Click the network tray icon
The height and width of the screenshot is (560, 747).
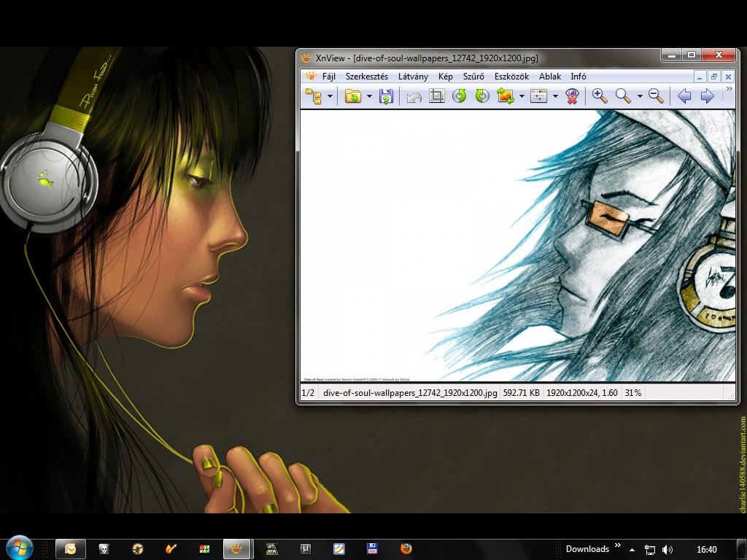[x=650, y=550]
